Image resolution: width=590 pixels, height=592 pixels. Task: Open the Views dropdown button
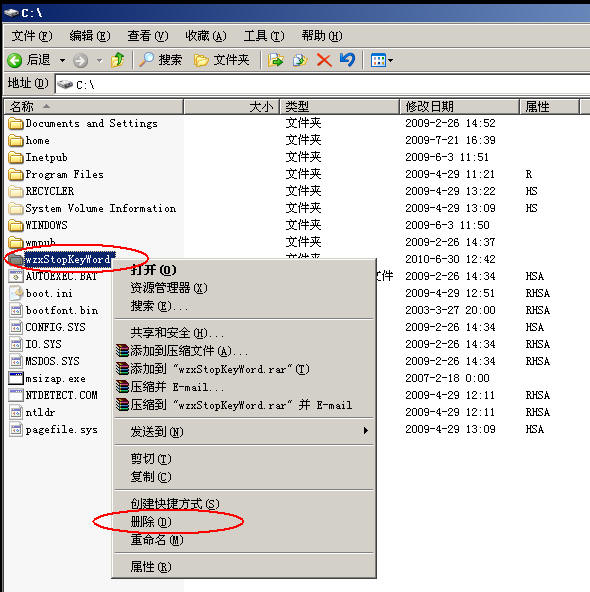coord(381,60)
